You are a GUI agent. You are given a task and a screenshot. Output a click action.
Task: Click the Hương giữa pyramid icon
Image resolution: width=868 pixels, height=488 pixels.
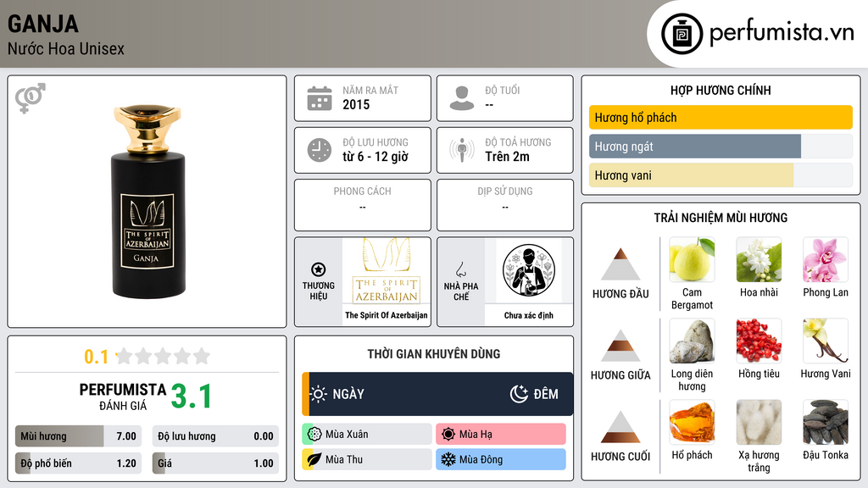pyautogui.click(x=620, y=346)
